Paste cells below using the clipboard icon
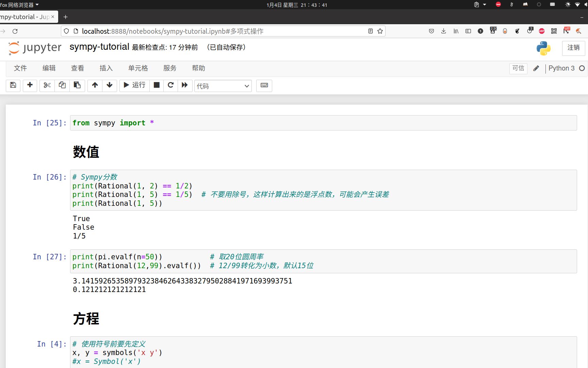The height and width of the screenshot is (368, 588). pyautogui.click(x=77, y=85)
